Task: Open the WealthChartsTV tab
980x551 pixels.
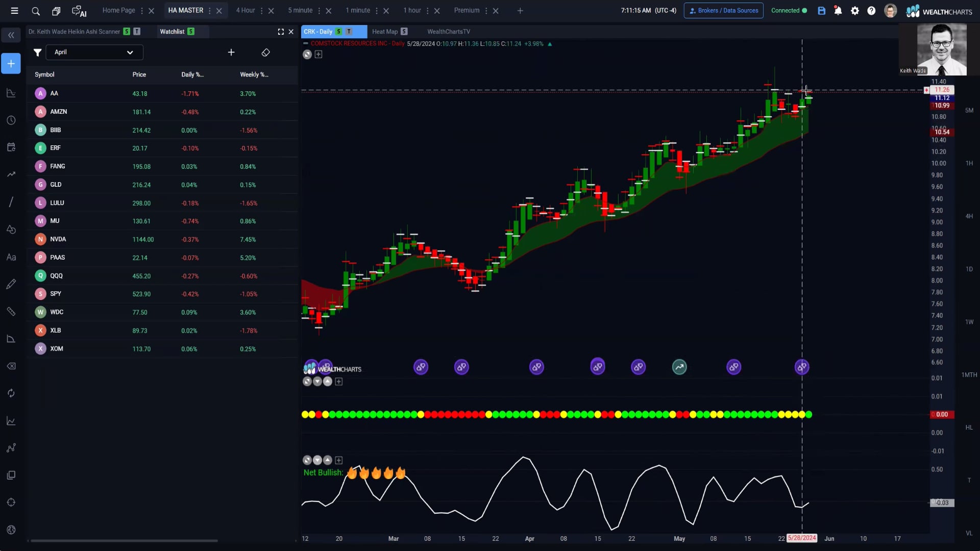Action: click(449, 32)
